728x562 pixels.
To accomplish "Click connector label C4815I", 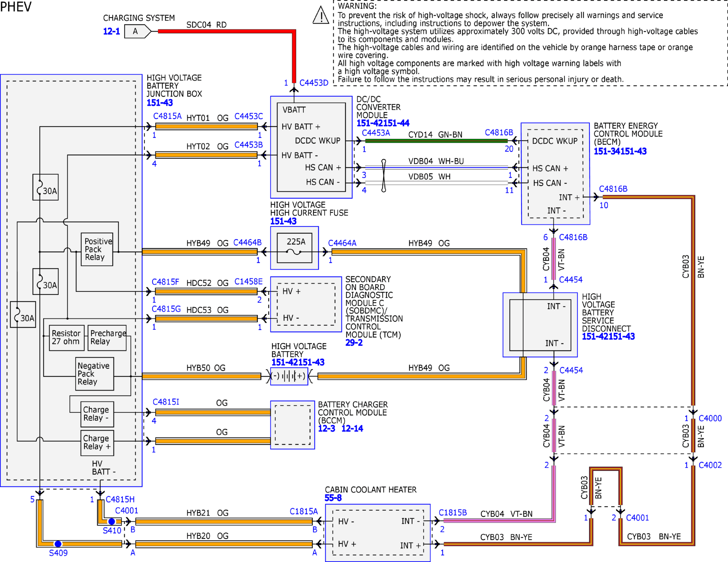I will (x=166, y=402).
